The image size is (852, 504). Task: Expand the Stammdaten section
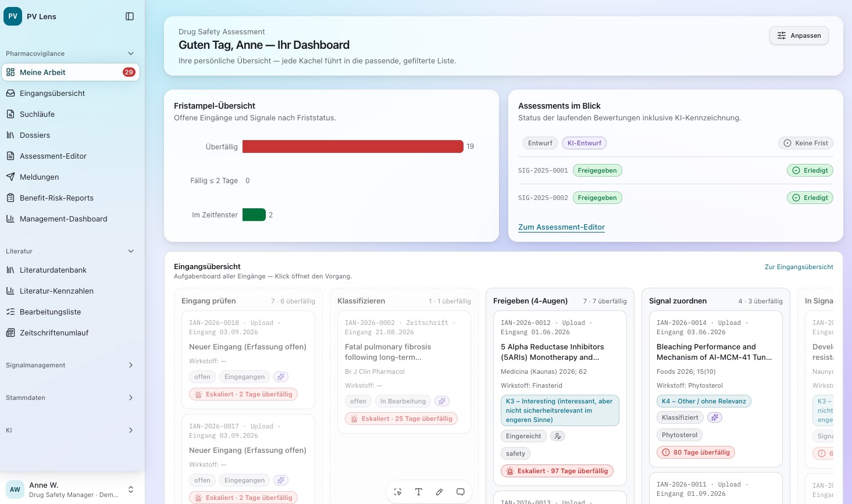click(x=70, y=398)
